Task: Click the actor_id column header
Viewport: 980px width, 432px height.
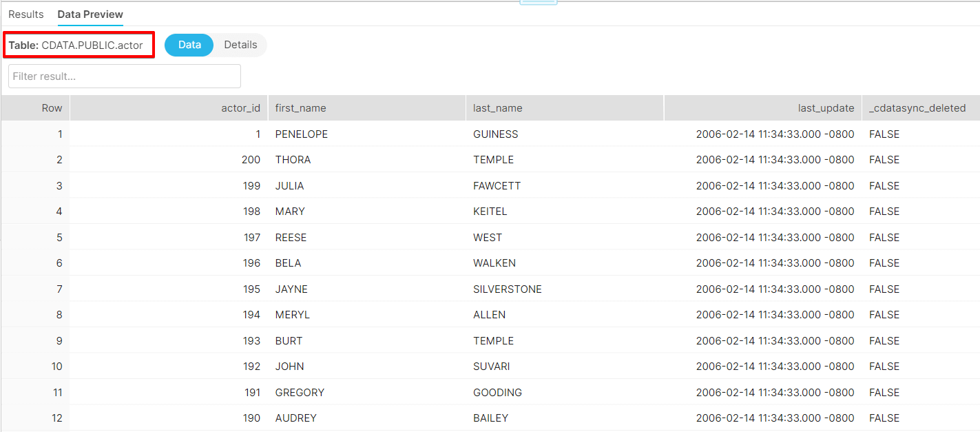Action: (240, 108)
